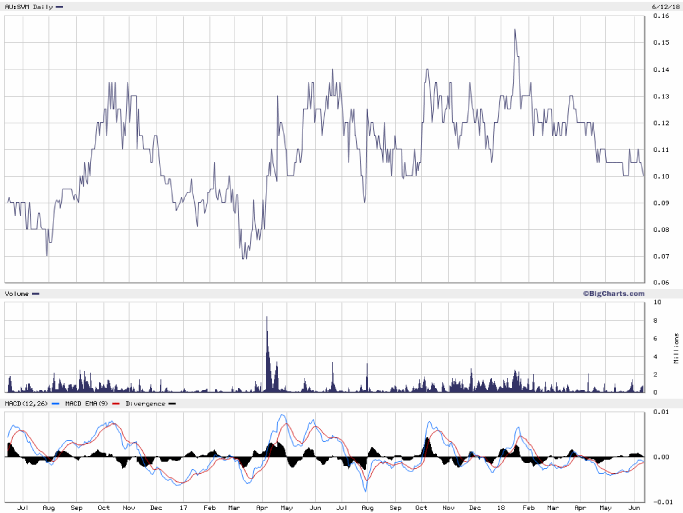The image size is (683, 513).
Task: Click the 0.08 price axis label
Action: 661,230
